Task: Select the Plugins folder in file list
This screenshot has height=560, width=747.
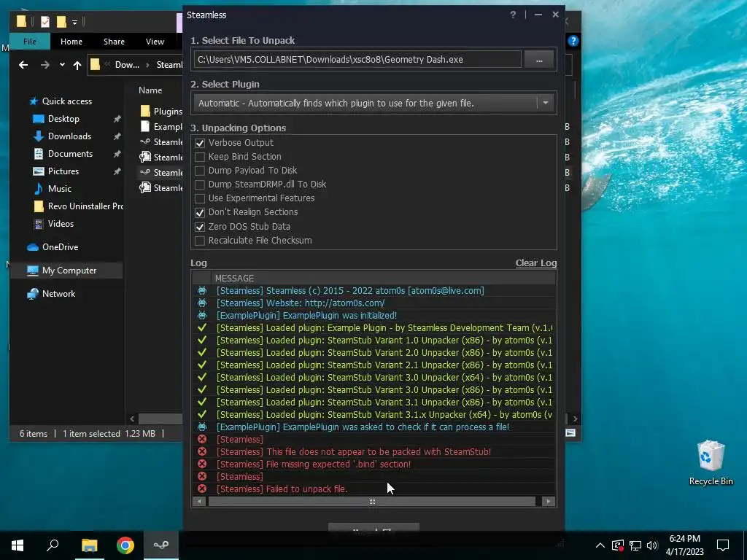Action: pos(162,112)
